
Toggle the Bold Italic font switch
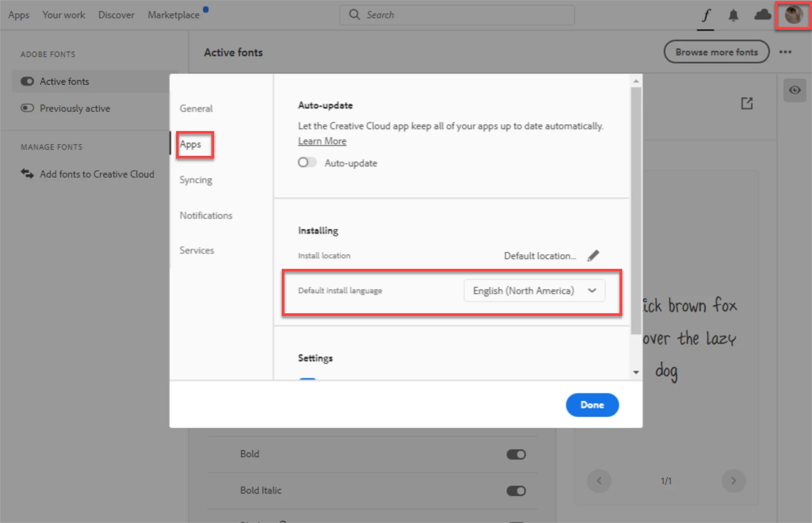tap(516, 491)
